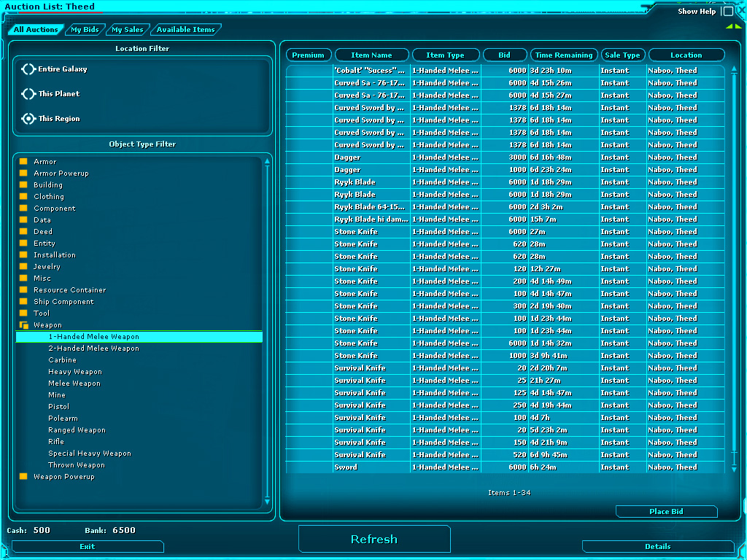The image size is (747, 560).
Task: Click the Jewelry folder icon
Action: 23,267
